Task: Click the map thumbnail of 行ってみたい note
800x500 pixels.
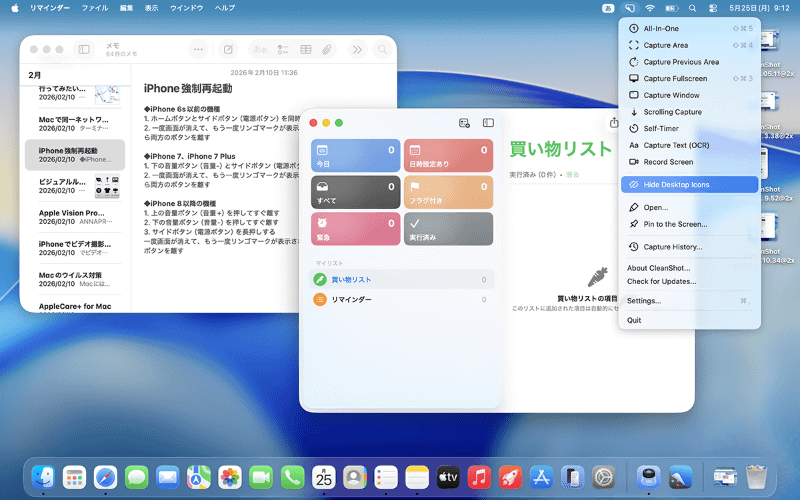Action: [x=107, y=95]
